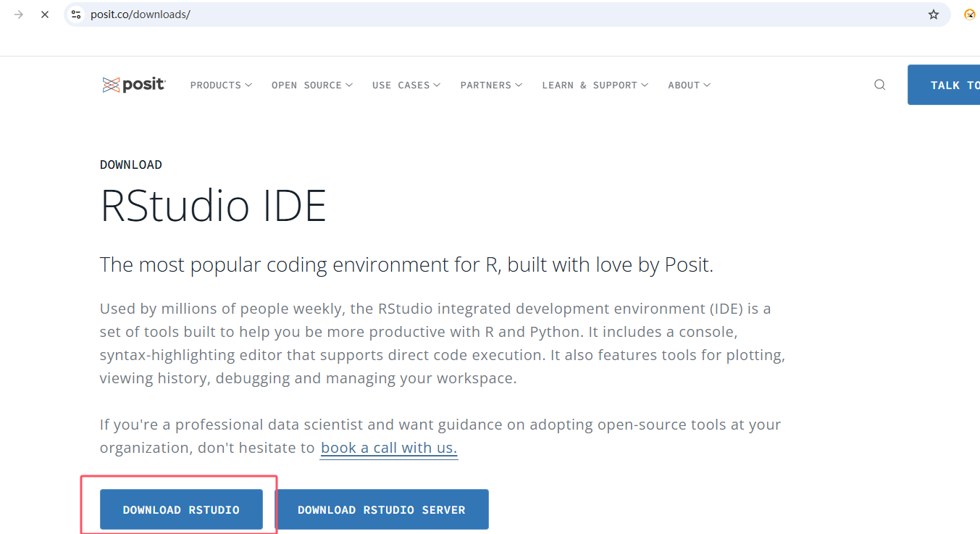
Task: Stop page loading with the X icon
Action: (45, 14)
